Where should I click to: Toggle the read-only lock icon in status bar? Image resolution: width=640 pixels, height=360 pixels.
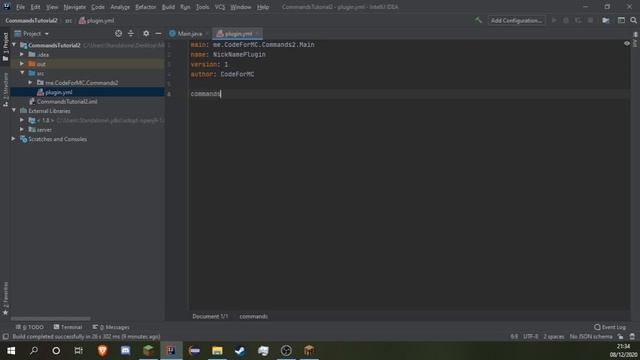pyautogui.click(x=620, y=337)
